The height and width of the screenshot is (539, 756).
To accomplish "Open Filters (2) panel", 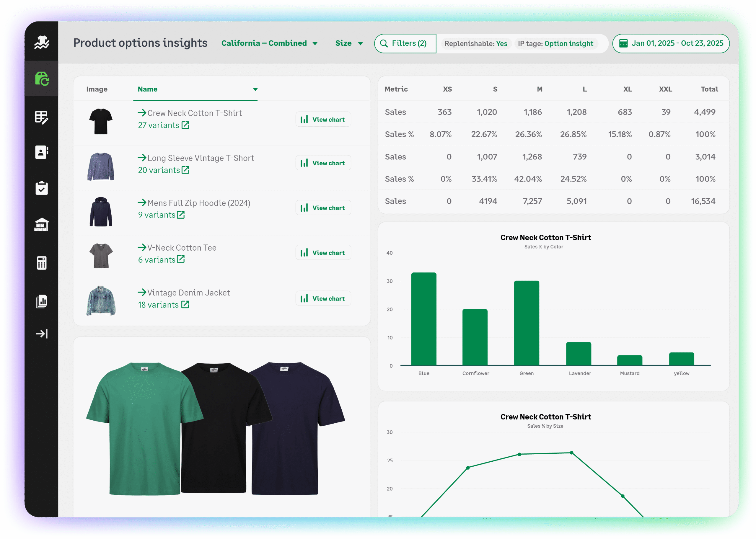I will [405, 43].
